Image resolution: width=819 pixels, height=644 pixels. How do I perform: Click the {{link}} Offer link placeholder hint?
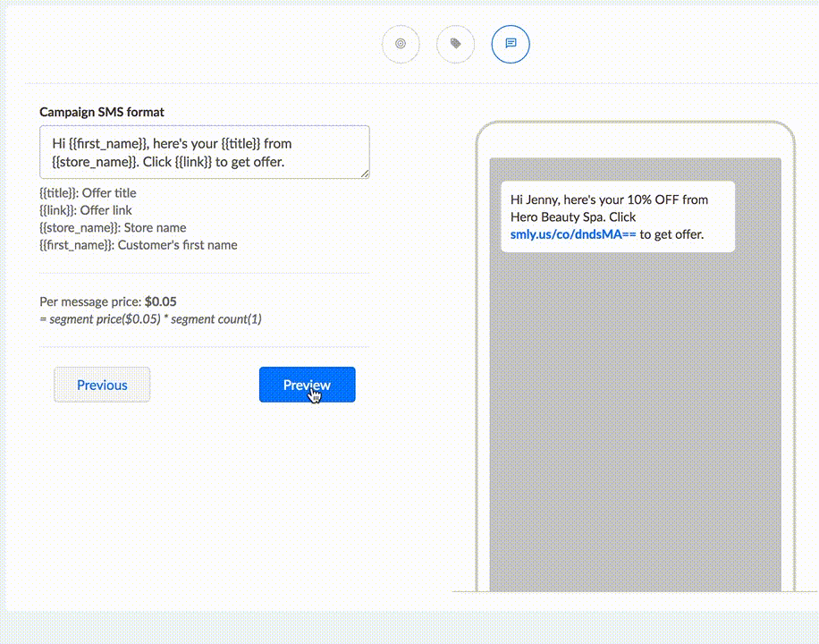pyautogui.click(x=86, y=210)
